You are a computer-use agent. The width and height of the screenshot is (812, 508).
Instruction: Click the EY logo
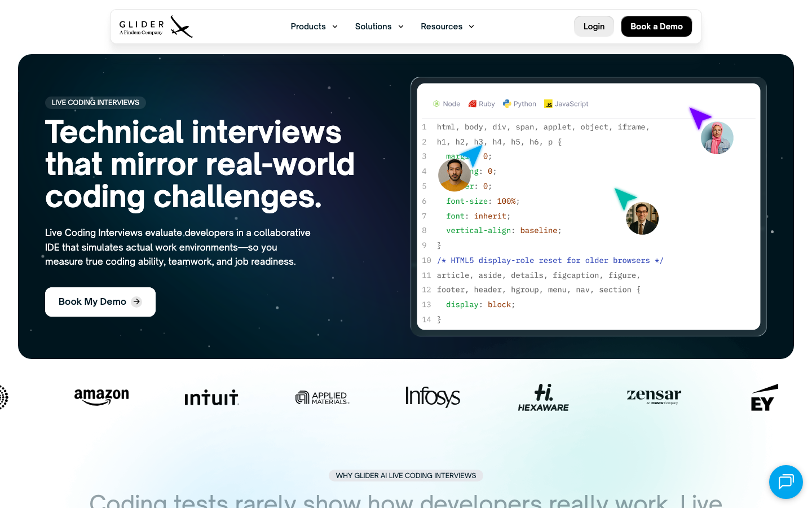pos(765,397)
